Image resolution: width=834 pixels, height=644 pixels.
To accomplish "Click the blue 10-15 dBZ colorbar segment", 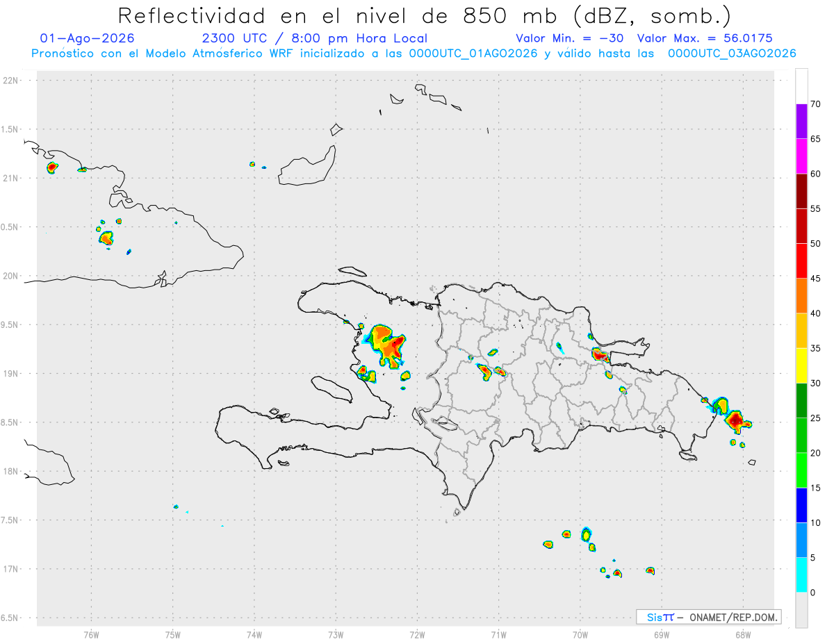I will (801, 505).
